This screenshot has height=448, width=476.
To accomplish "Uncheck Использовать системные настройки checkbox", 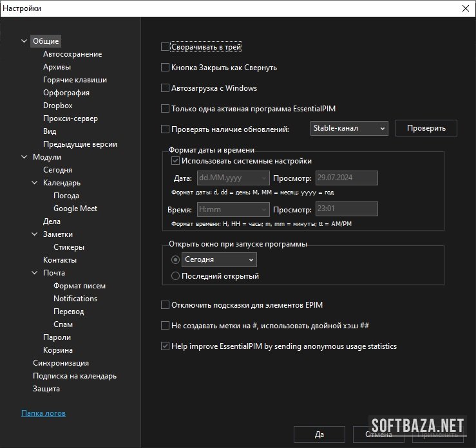I will pos(175,161).
